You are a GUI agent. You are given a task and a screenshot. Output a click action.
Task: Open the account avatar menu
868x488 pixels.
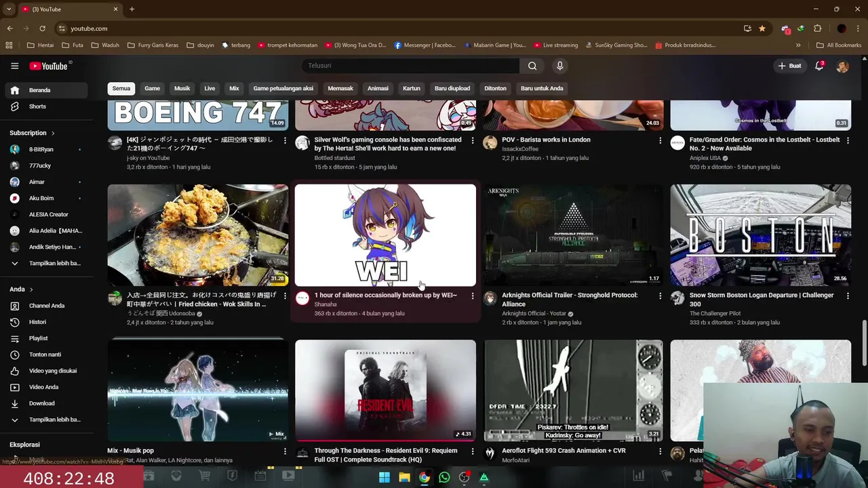[842, 66]
